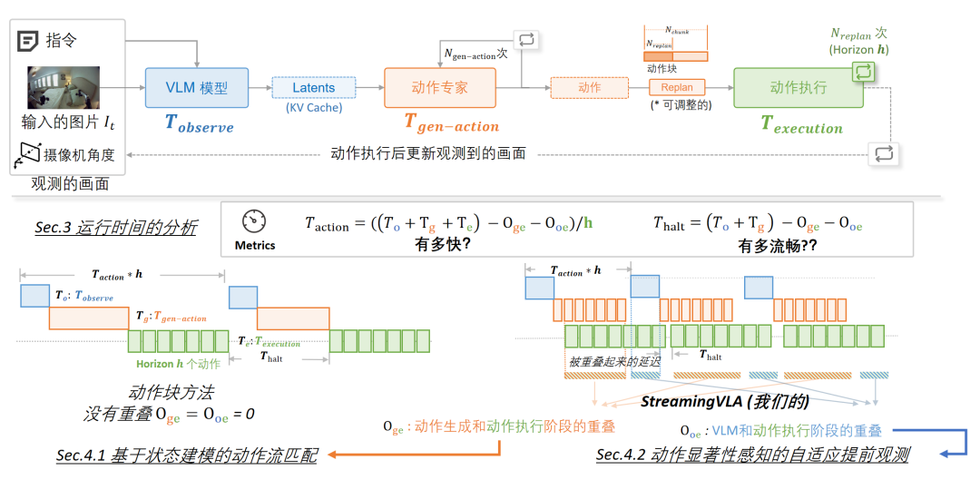Click the dashed 动作 box

tap(590, 88)
